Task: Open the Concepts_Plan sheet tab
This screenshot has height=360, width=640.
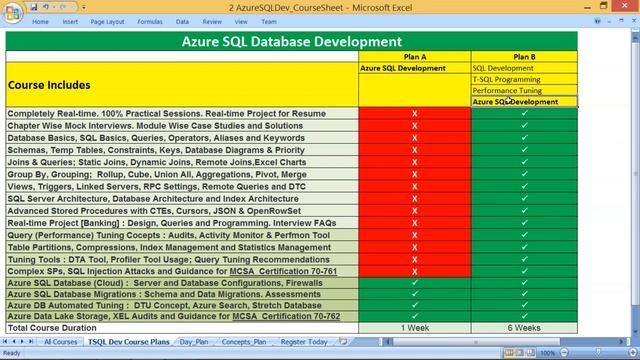Action: (x=244, y=342)
